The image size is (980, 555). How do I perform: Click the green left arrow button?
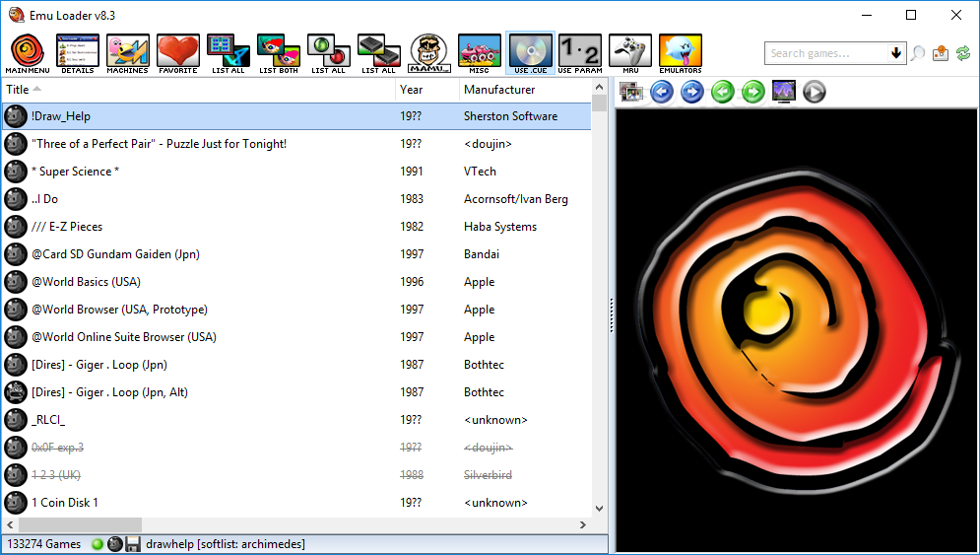[x=723, y=92]
